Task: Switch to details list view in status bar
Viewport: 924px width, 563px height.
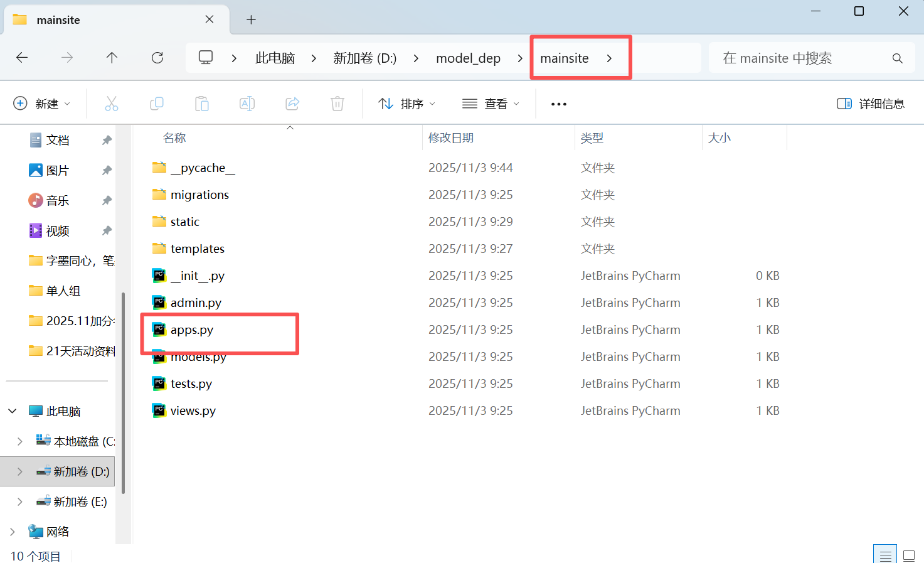Action: pyautogui.click(x=885, y=555)
